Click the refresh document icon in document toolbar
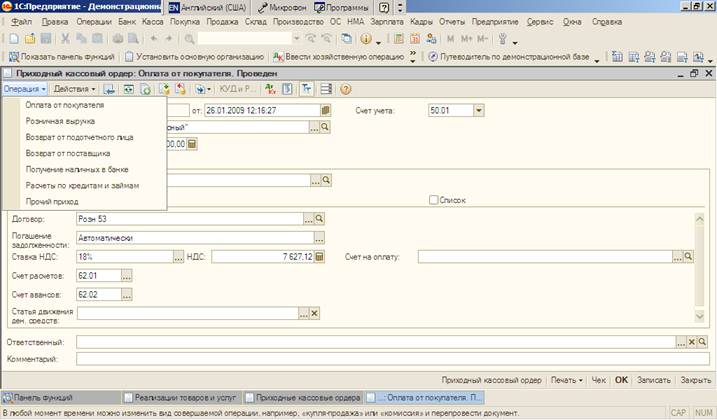 [x=145, y=89]
